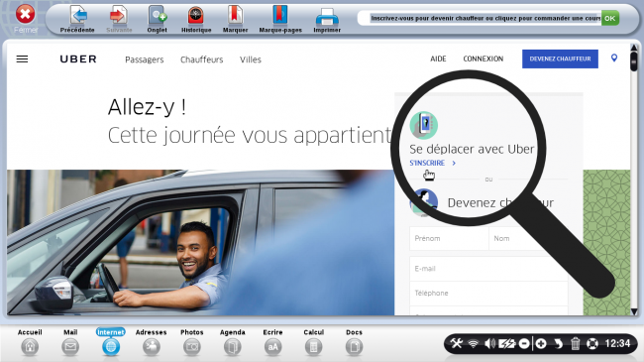Open the CONNEXION login link
The width and height of the screenshot is (644, 362).
(x=483, y=59)
